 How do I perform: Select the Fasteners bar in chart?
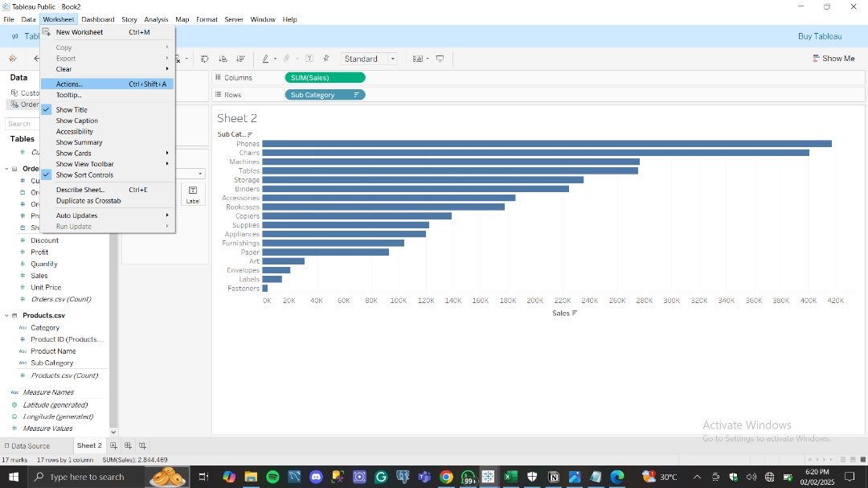(265, 289)
